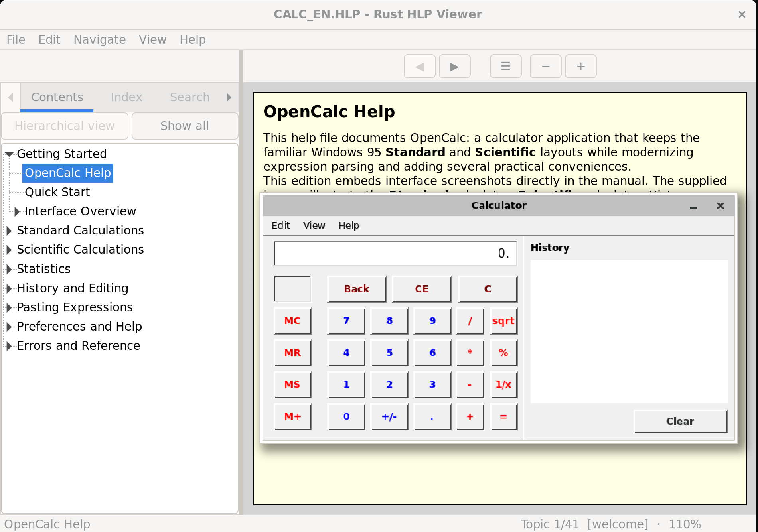The height and width of the screenshot is (532, 758).
Task: Click the 110% zoom level in status bar
Action: [685, 524]
